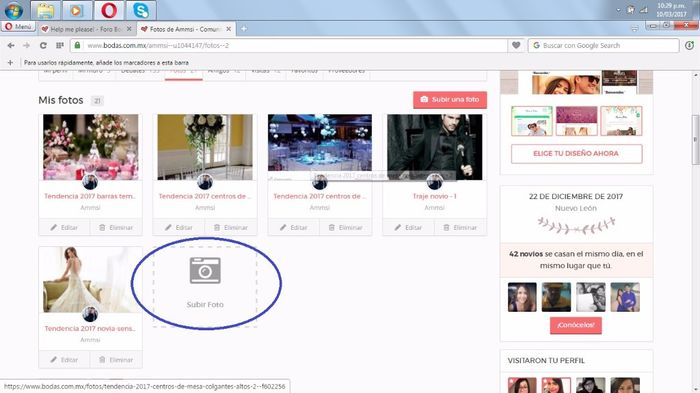Image resolution: width=700 pixels, height=393 pixels.
Task: Go forward with the forward arrow
Action: pyautogui.click(x=26, y=46)
